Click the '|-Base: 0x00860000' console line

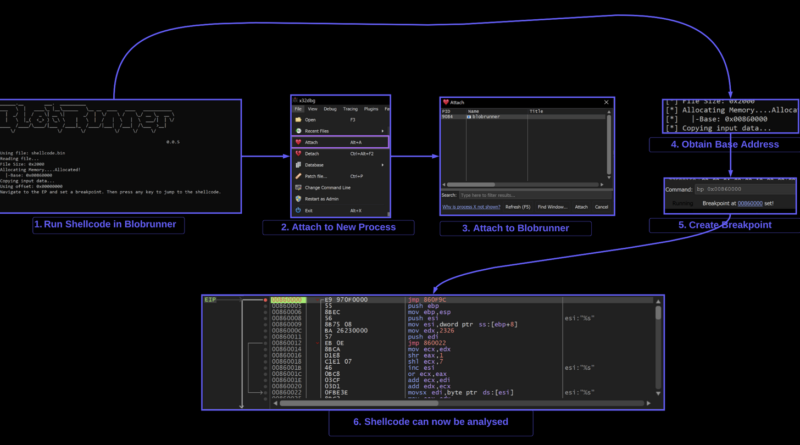click(x=730, y=119)
